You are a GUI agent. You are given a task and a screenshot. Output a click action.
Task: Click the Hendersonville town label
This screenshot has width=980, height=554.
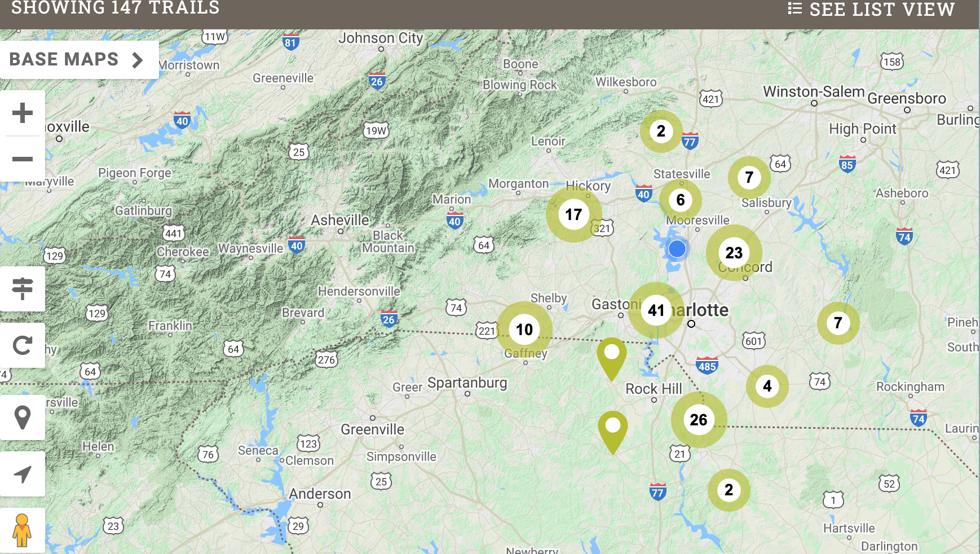click(x=359, y=292)
